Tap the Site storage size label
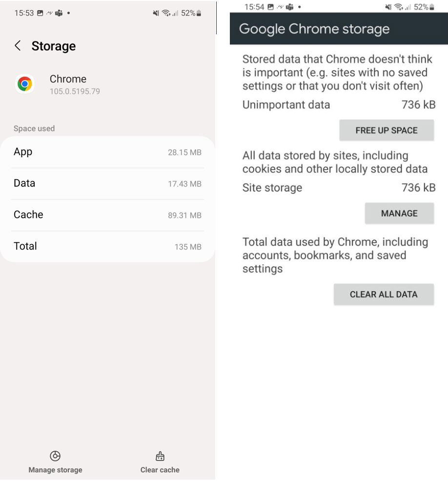The width and height of the screenshot is (448, 482). 418,188
